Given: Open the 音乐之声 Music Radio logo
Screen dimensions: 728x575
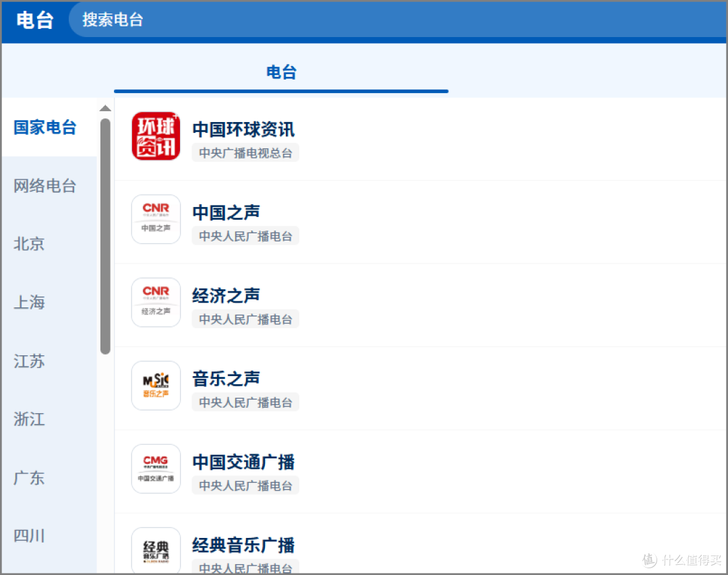Looking at the screenshot, I should point(156,386).
